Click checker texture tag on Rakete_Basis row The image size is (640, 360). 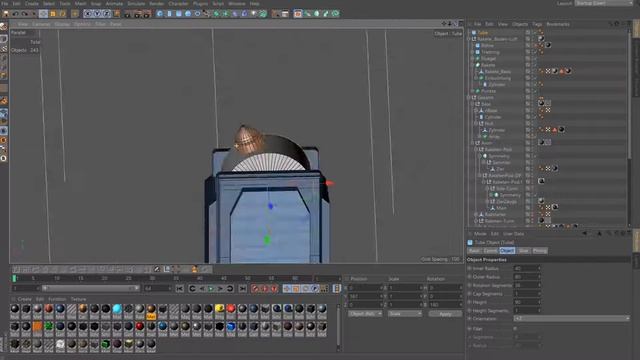(x=548, y=71)
